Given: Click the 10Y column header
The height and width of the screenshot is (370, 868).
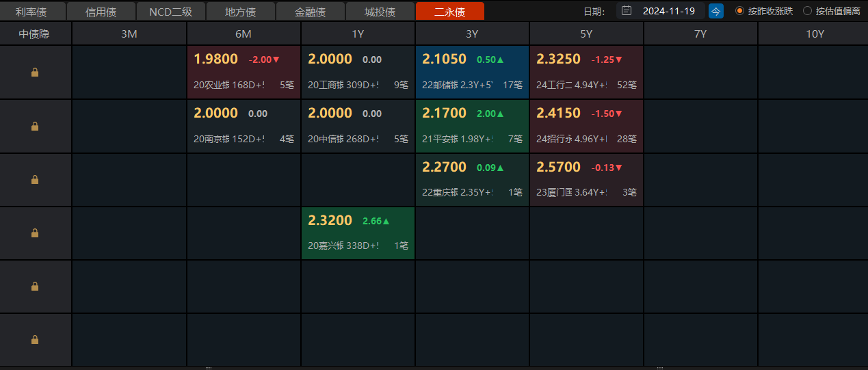Looking at the screenshot, I should tap(815, 34).
